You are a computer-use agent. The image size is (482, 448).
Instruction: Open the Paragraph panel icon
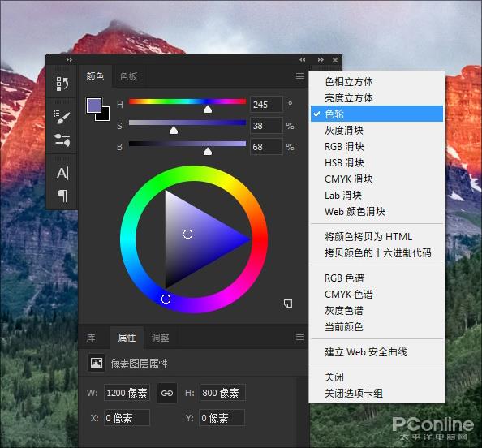coord(62,196)
